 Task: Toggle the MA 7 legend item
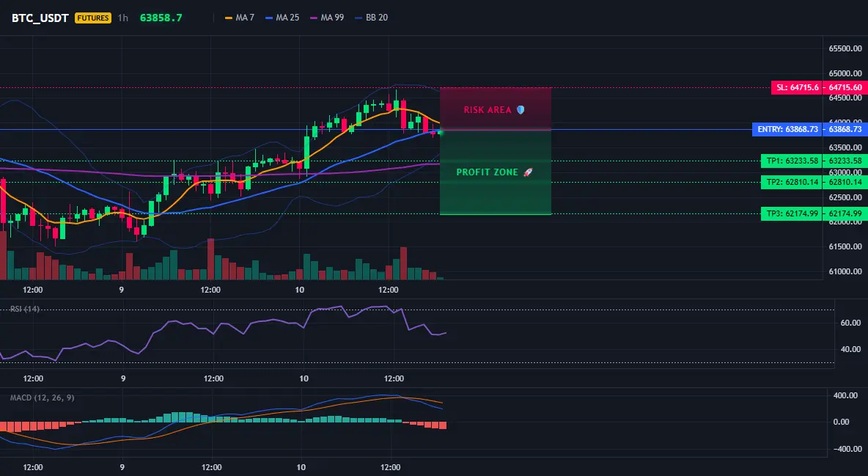[240, 18]
